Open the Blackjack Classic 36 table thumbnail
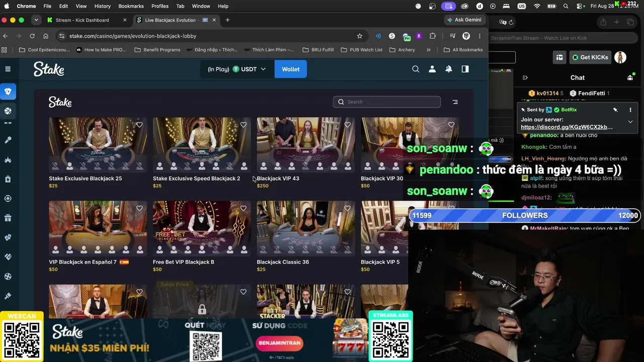 coord(306,228)
